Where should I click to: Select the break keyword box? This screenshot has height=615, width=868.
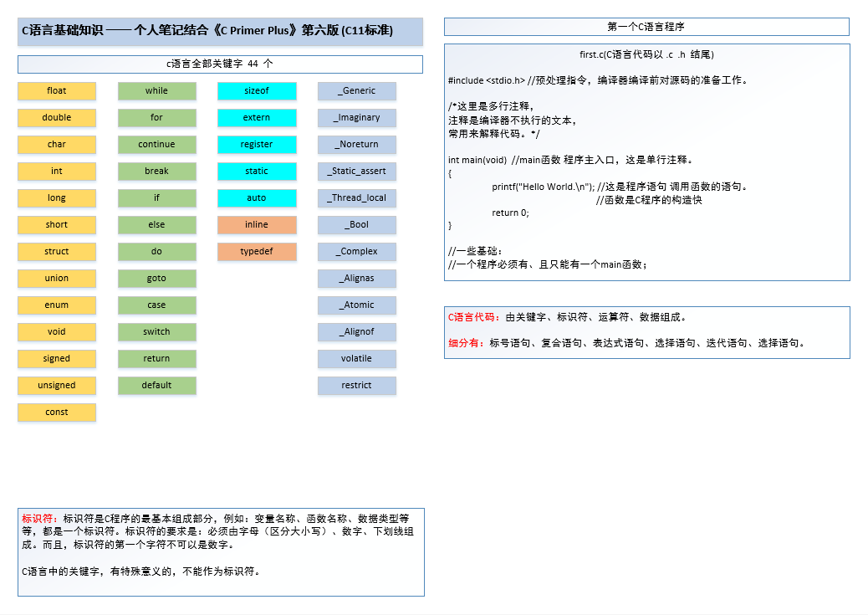[156, 172]
